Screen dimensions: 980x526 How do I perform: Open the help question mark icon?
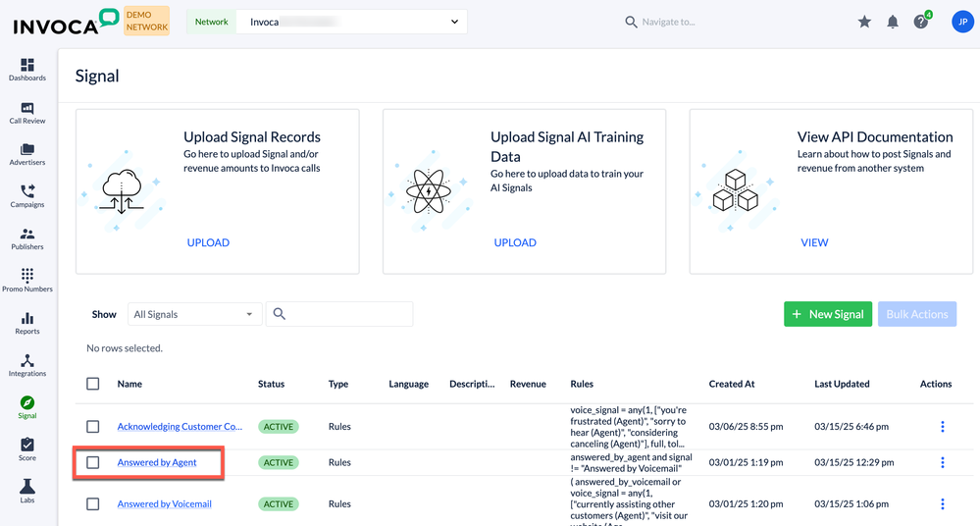[920, 22]
